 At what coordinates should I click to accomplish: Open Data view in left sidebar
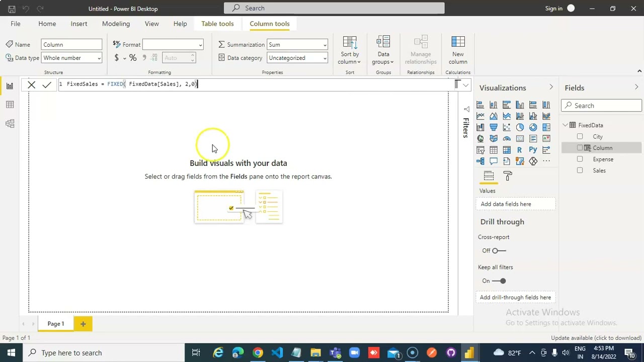(x=10, y=105)
